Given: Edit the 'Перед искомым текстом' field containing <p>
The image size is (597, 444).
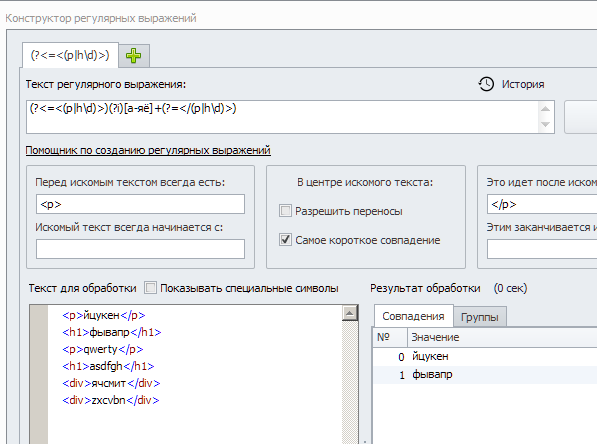Looking at the screenshot, I should point(140,204).
